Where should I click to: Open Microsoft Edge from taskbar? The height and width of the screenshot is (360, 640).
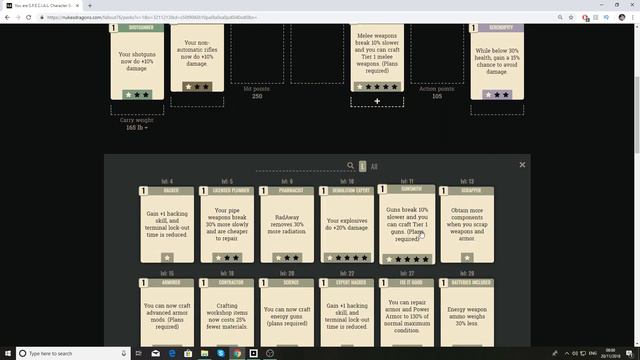172,353
